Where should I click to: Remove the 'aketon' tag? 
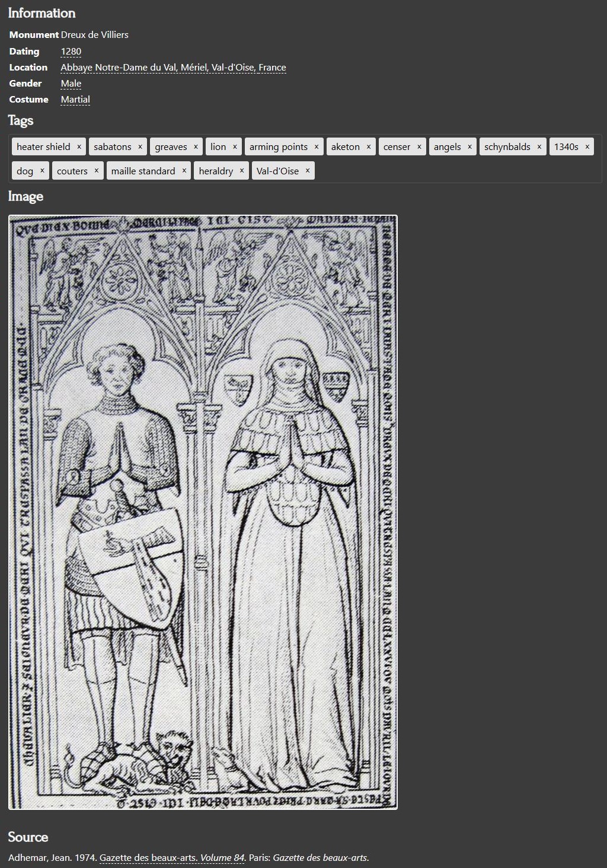[369, 147]
